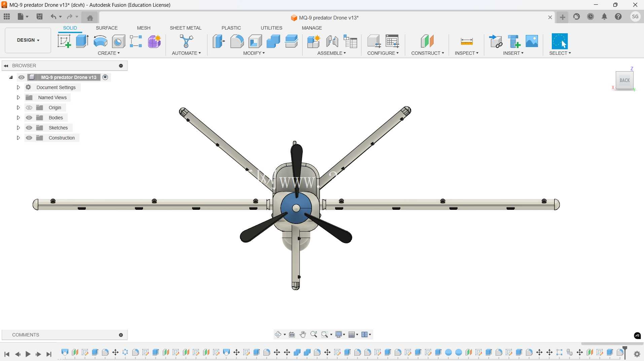Select the Shell tool
Viewport: 644px width, 361px height.
pyautogui.click(x=255, y=41)
